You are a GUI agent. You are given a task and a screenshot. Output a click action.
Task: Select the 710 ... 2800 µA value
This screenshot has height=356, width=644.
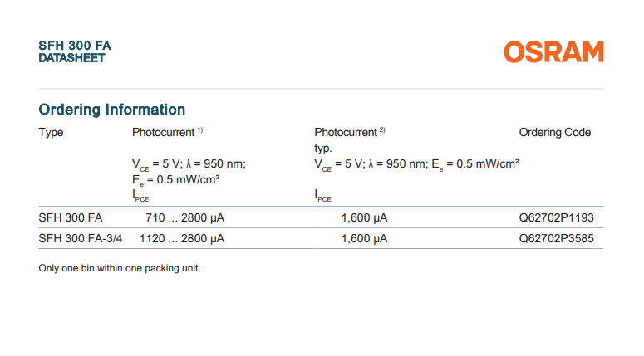(x=184, y=217)
